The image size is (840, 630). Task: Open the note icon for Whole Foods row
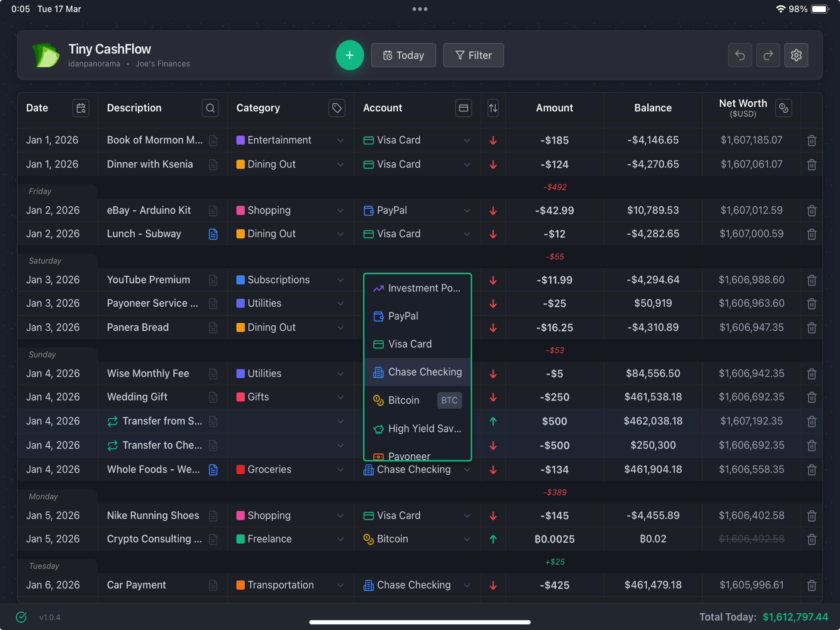coord(213,469)
